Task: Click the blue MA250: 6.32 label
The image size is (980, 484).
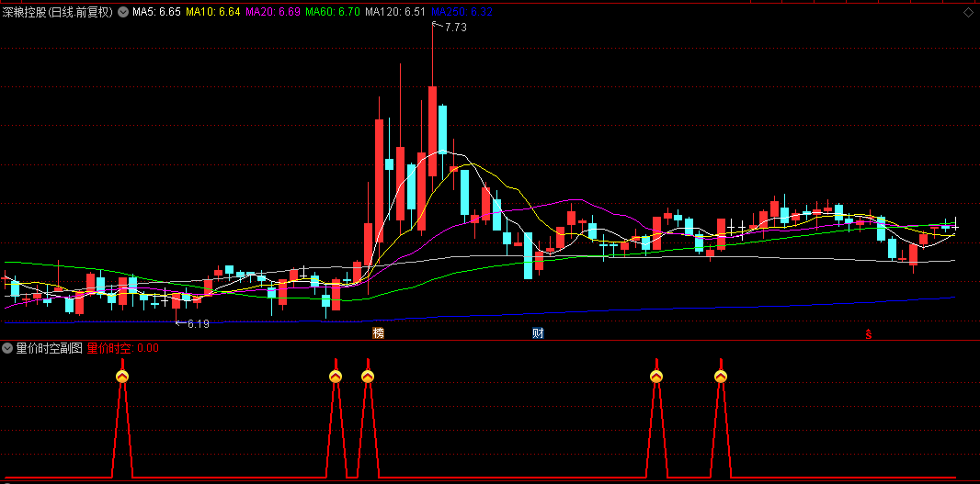Action: pyautogui.click(x=462, y=11)
